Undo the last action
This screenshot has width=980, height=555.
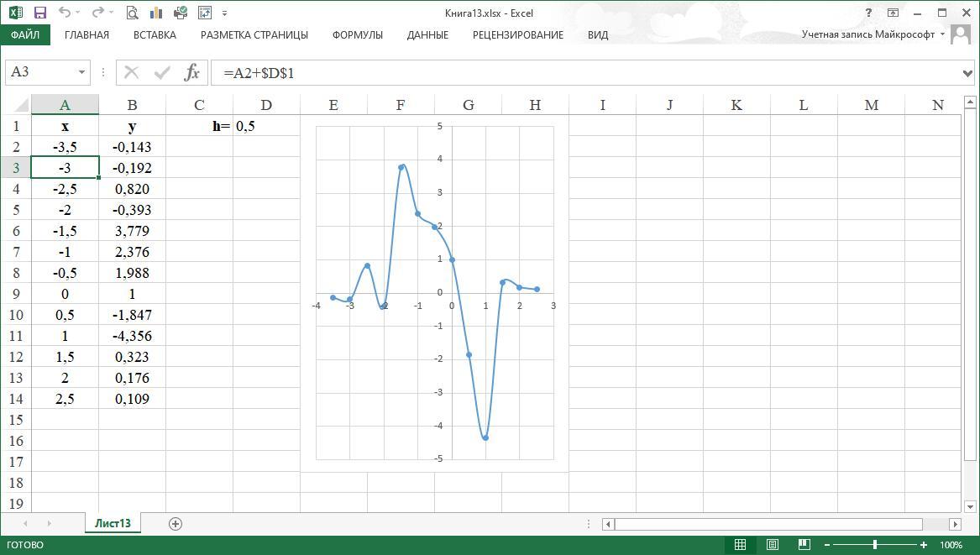coord(65,13)
